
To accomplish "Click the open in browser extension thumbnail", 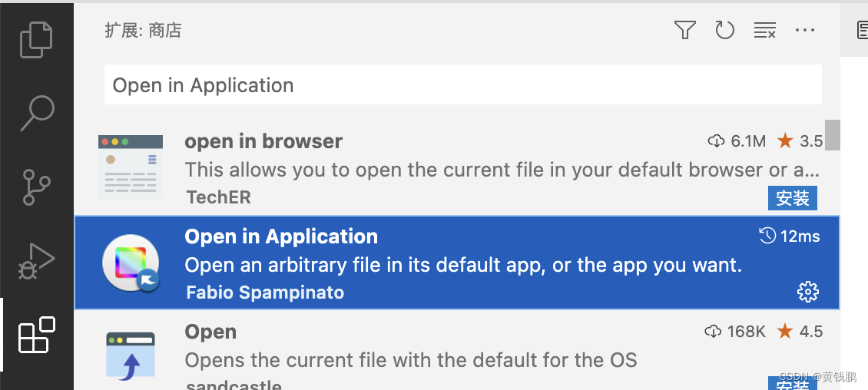I will [131, 167].
